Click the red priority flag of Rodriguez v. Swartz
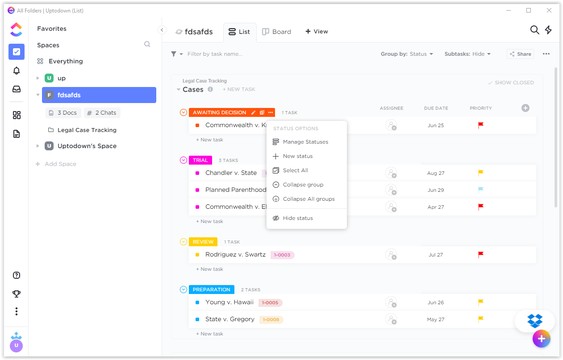The image size is (563, 360). tap(480, 254)
